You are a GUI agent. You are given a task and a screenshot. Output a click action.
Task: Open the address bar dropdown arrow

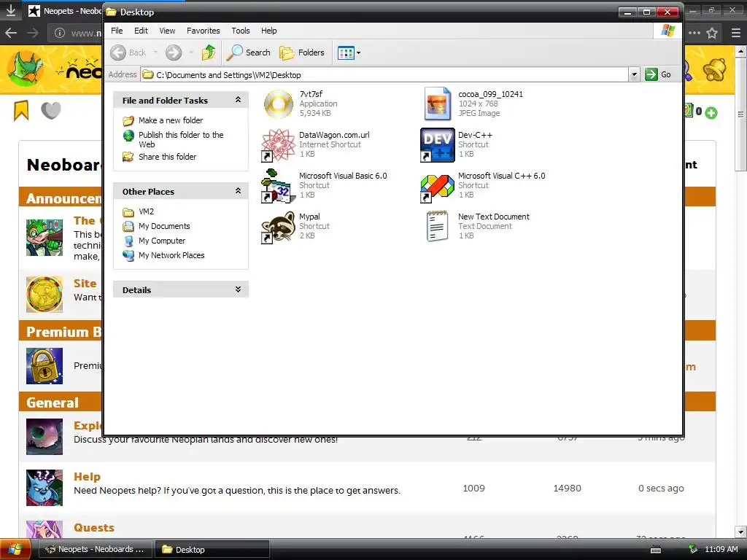pos(634,75)
